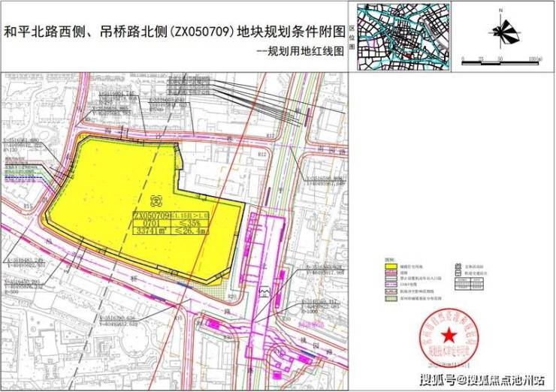Click the rail transit symbol in the legend
This screenshot has width=556, height=392.
click(458, 273)
